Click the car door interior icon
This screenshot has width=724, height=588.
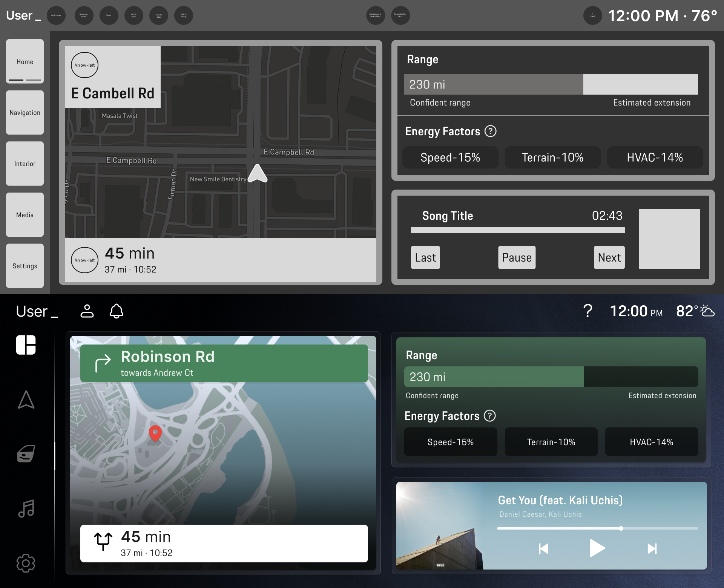pos(26,453)
